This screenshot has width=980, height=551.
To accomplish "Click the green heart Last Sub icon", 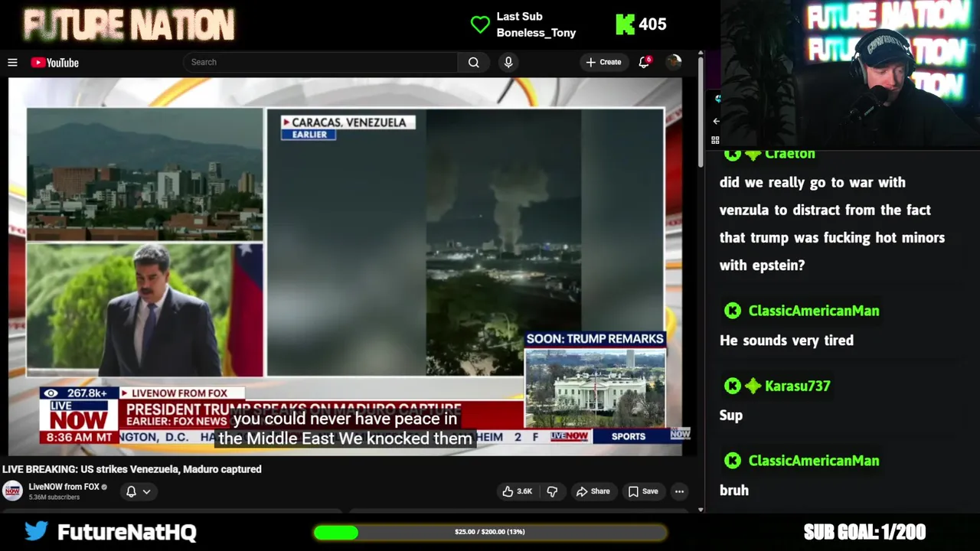I will (x=480, y=24).
